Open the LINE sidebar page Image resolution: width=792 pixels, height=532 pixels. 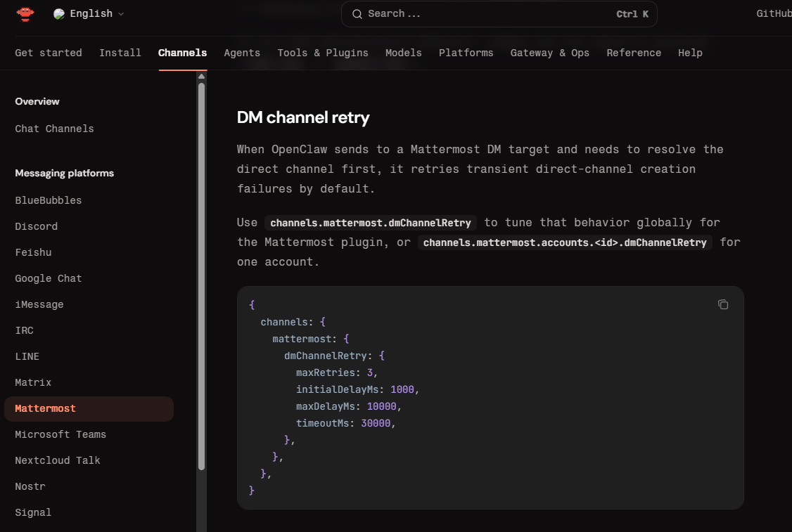point(27,356)
